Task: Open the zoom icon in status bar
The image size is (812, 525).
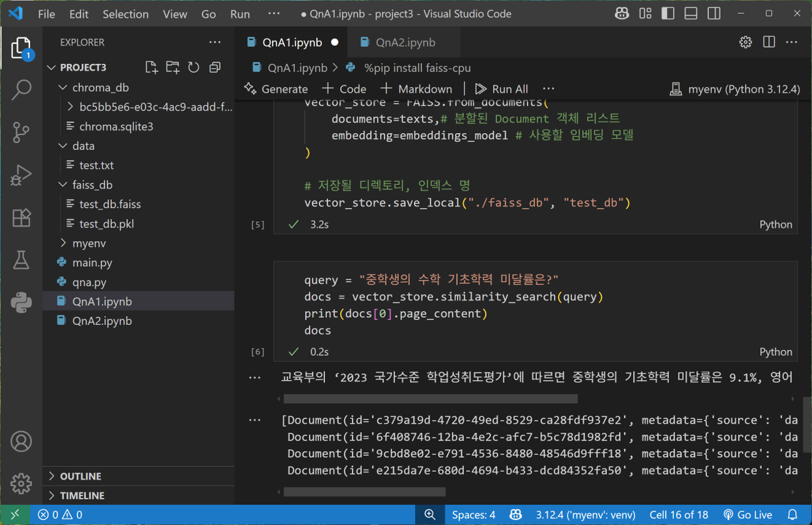Action: (430, 515)
